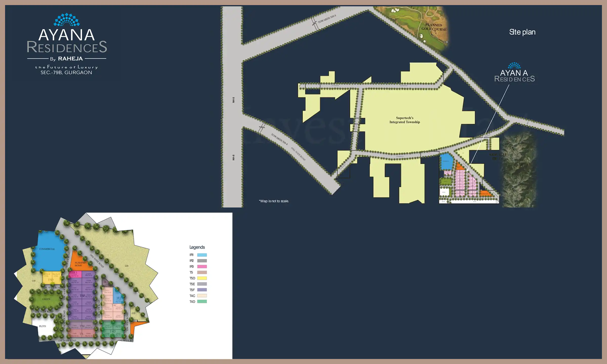607x364 pixels.
Task: Click the IR1 light blue legend swatch
Action: coord(202,255)
